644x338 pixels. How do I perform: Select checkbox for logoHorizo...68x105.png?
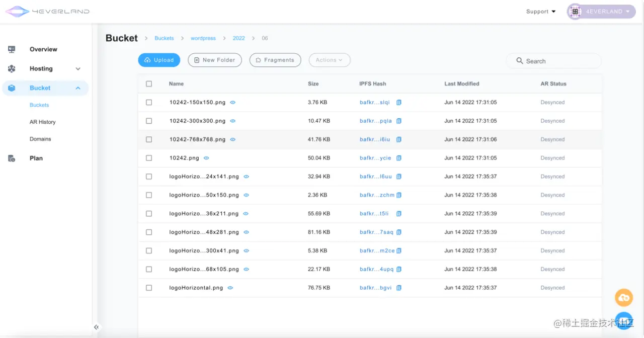click(x=149, y=269)
